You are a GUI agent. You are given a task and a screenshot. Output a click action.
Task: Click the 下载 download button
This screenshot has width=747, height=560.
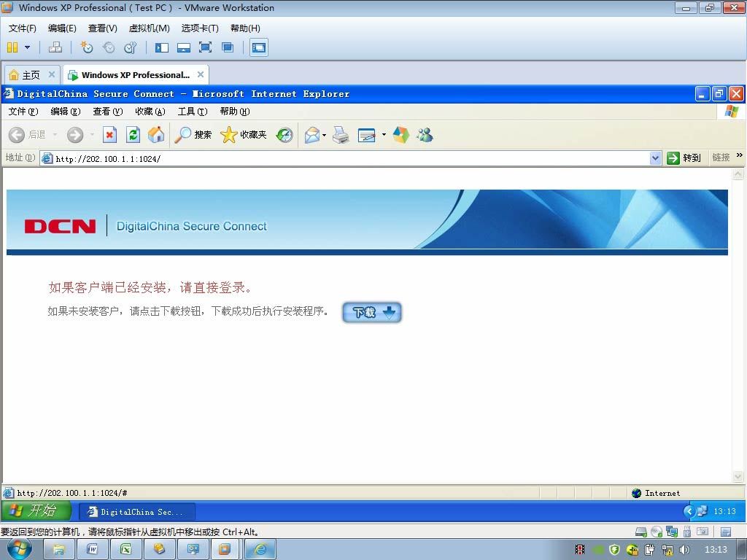tap(371, 312)
